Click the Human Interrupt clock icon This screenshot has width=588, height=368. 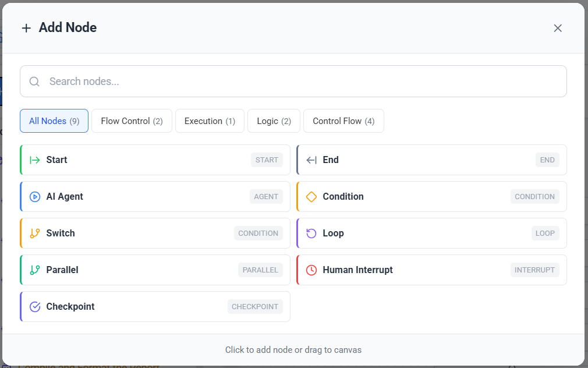312,270
